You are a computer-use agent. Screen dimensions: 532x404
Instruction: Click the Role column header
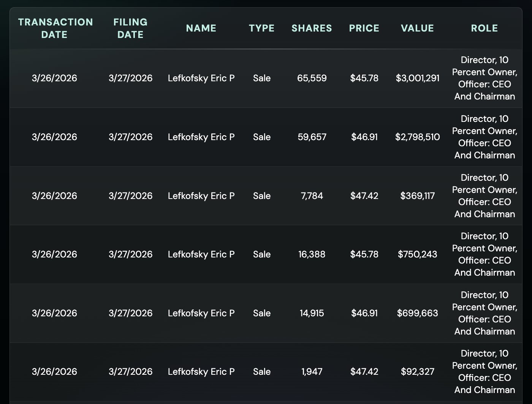[x=484, y=28]
